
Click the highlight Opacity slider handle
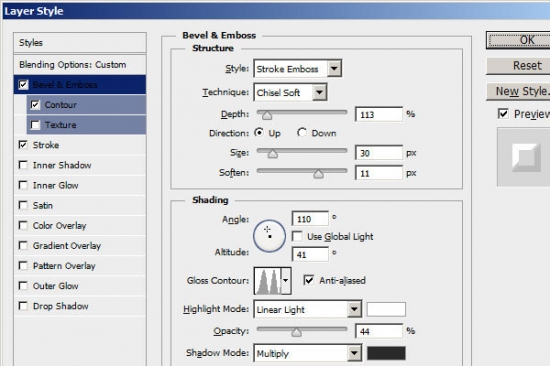tap(296, 332)
